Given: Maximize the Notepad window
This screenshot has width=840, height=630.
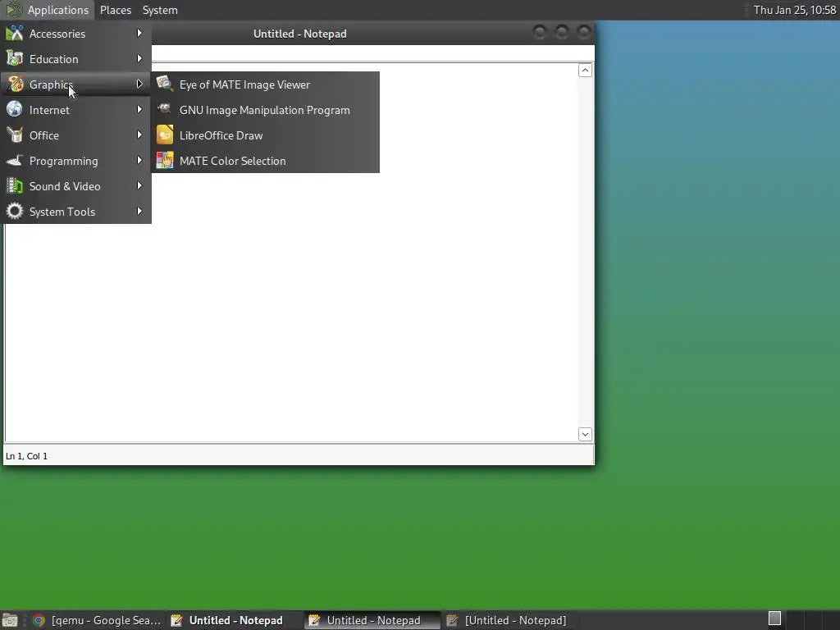Looking at the screenshot, I should (561, 33).
